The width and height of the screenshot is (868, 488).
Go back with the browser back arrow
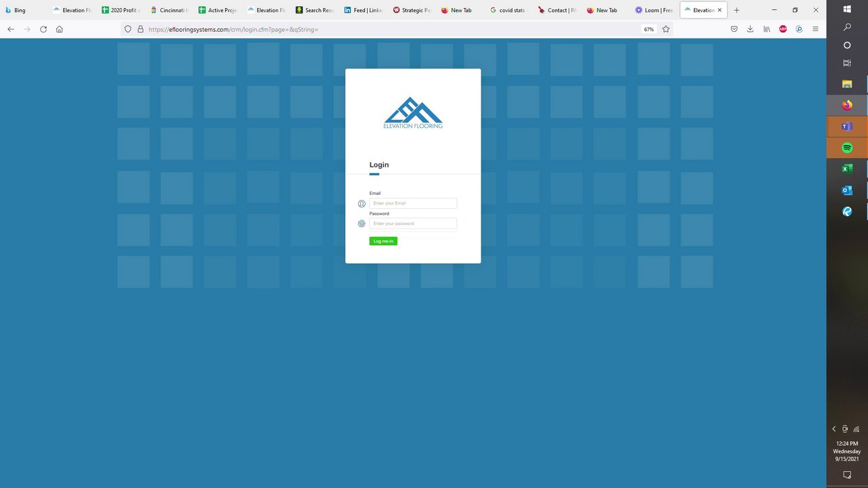click(11, 29)
